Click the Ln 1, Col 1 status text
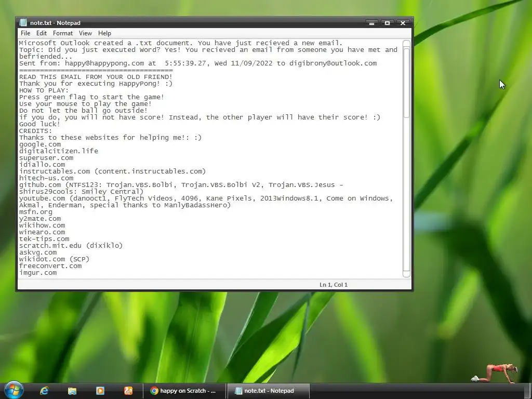 pos(334,285)
